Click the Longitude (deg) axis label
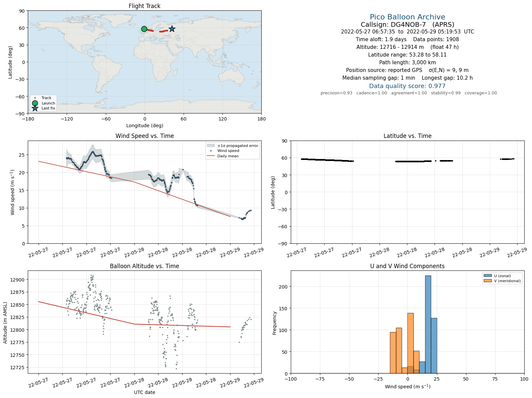The height and width of the screenshot is (398, 532). tap(144, 126)
